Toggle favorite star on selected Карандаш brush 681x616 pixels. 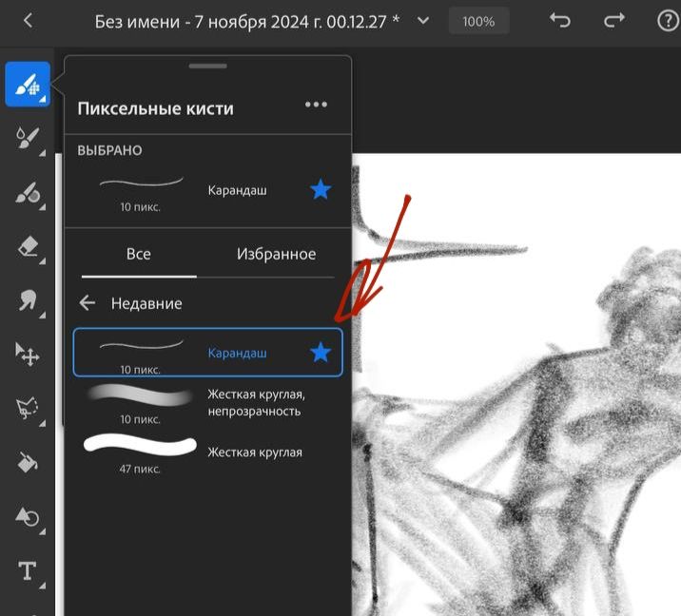(321, 190)
